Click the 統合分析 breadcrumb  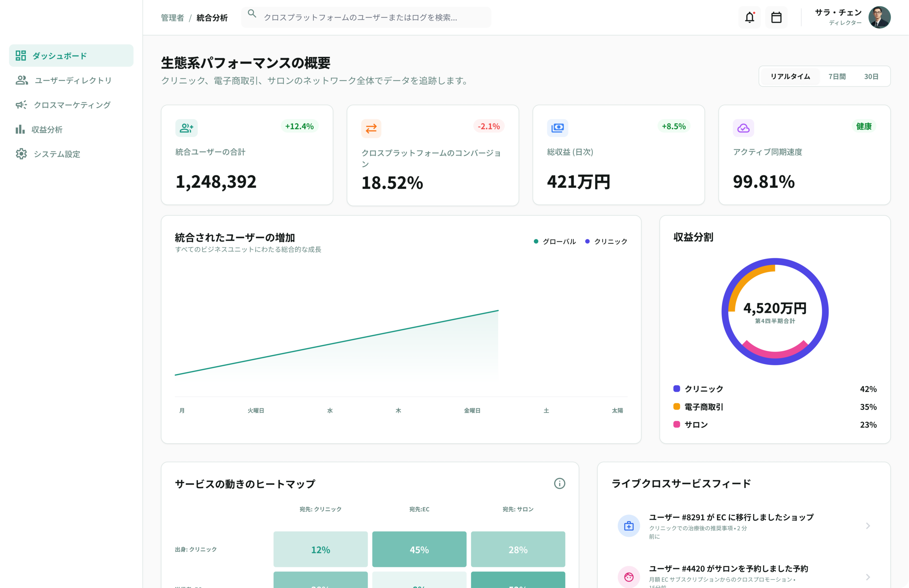(x=212, y=17)
